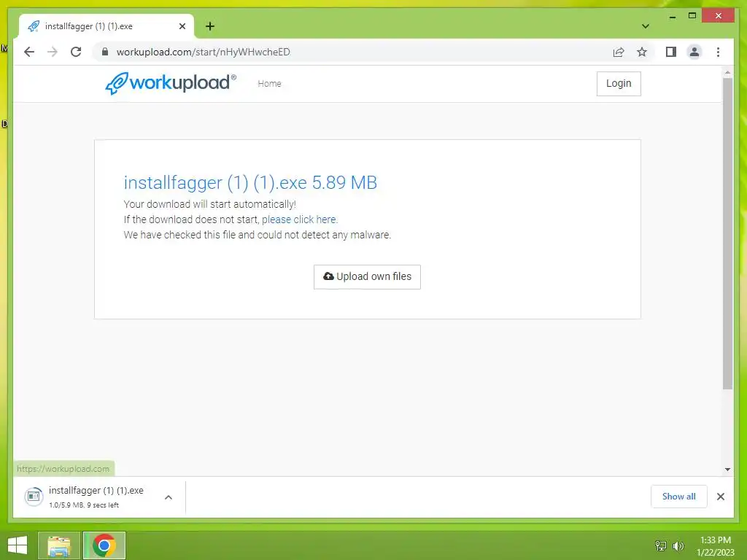Open the Windows Start button
The image size is (747, 560).
(18, 545)
